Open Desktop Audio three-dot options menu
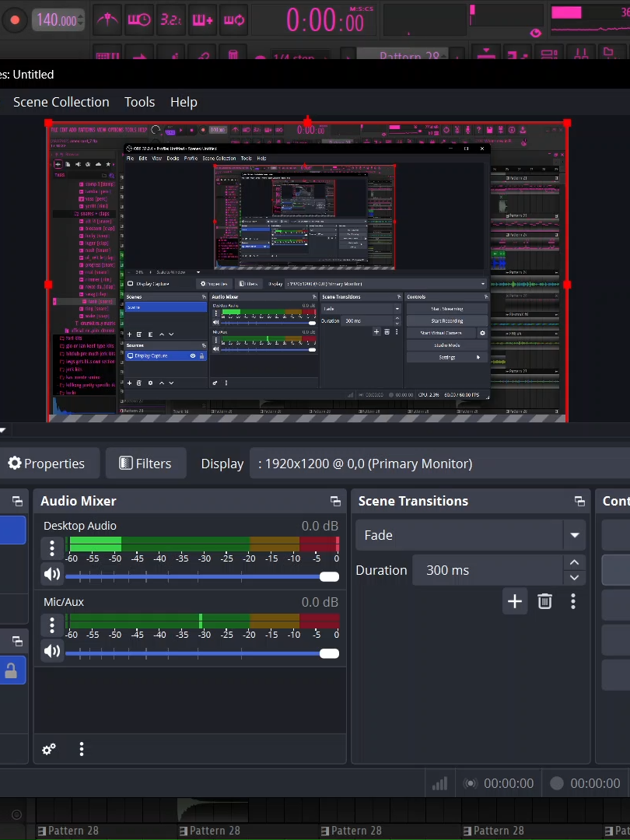630x840 pixels. (52, 548)
